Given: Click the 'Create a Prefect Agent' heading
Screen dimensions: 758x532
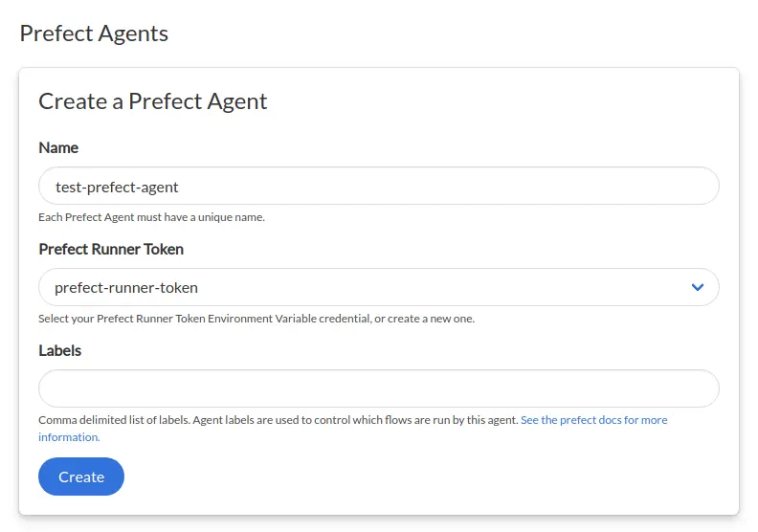Looking at the screenshot, I should pos(152,101).
